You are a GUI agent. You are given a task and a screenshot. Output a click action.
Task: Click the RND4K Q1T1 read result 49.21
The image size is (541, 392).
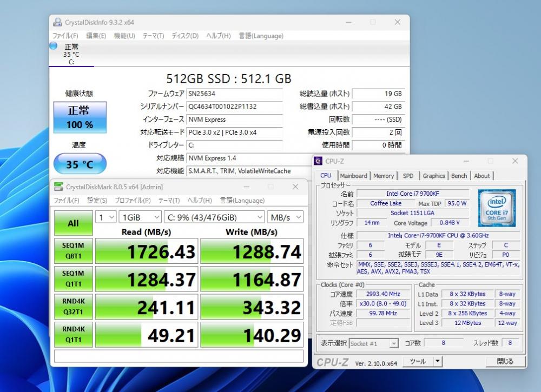click(x=147, y=335)
